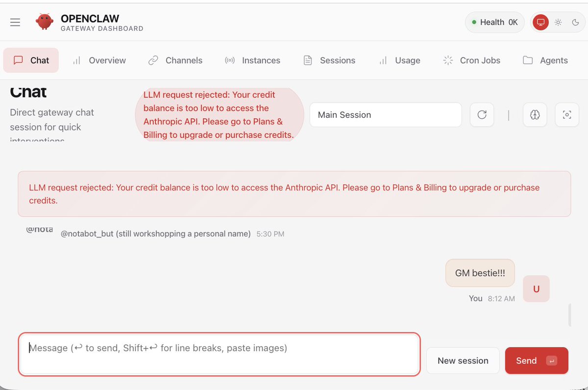
Task: Click the GM bestie!!! message bubble
Action: coord(480,273)
